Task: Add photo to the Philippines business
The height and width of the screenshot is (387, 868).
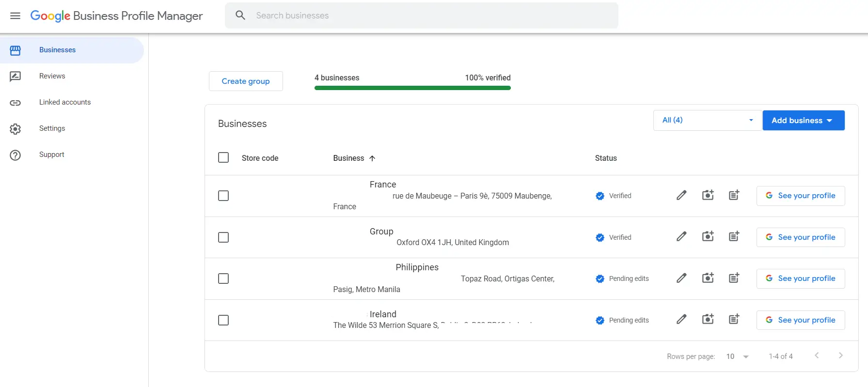Action: tap(708, 278)
